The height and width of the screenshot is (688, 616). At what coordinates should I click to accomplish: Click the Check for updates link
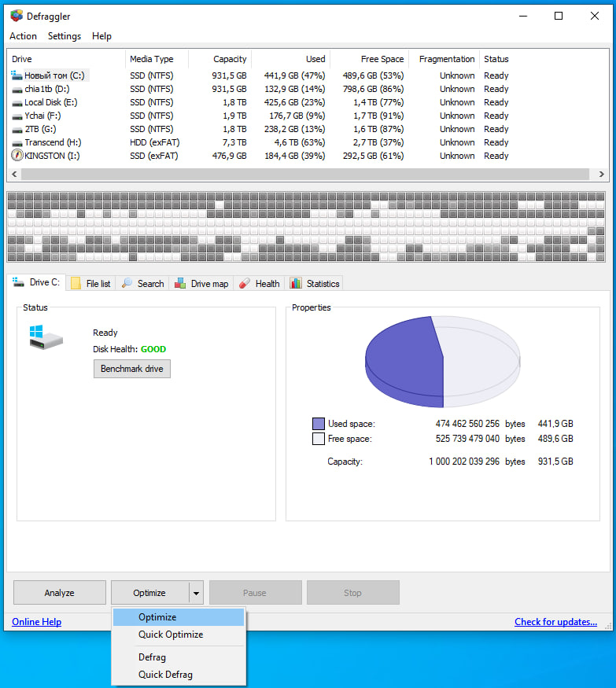(x=555, y=622)
